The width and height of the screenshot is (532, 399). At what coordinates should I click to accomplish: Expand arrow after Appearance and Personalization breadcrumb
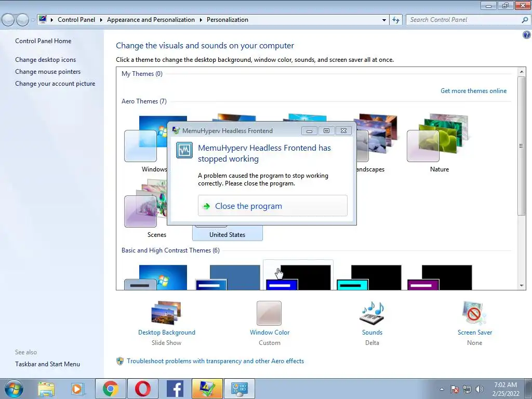[201, 20]
